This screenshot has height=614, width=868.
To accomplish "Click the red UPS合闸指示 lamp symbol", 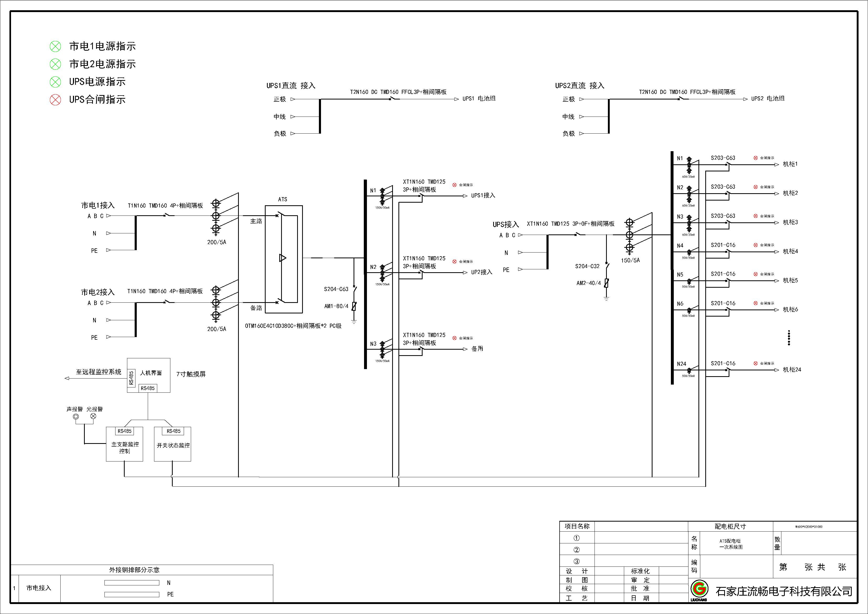I will click(x=56, y=100).
